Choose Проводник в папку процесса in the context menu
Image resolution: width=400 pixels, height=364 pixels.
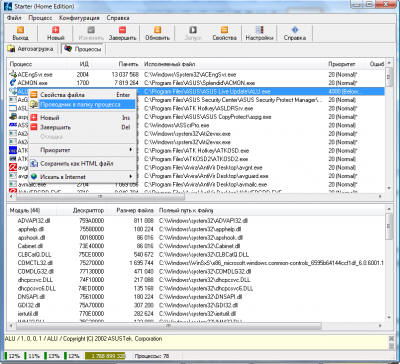82,104
